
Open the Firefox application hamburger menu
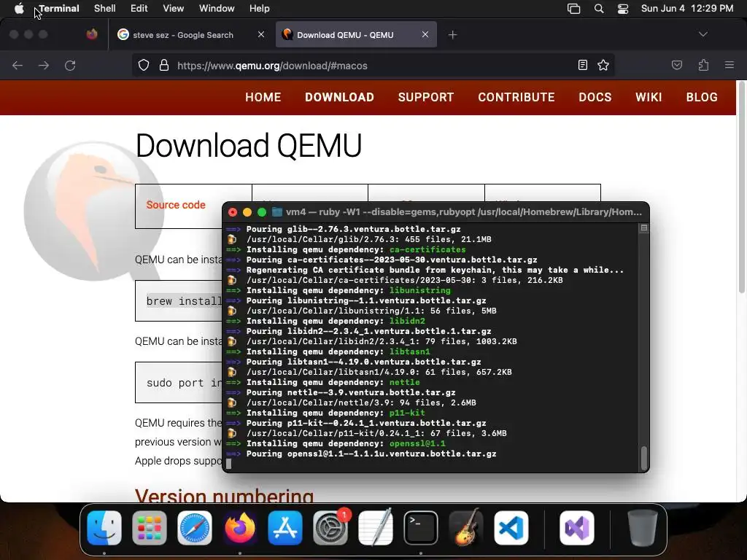[729, 65]
